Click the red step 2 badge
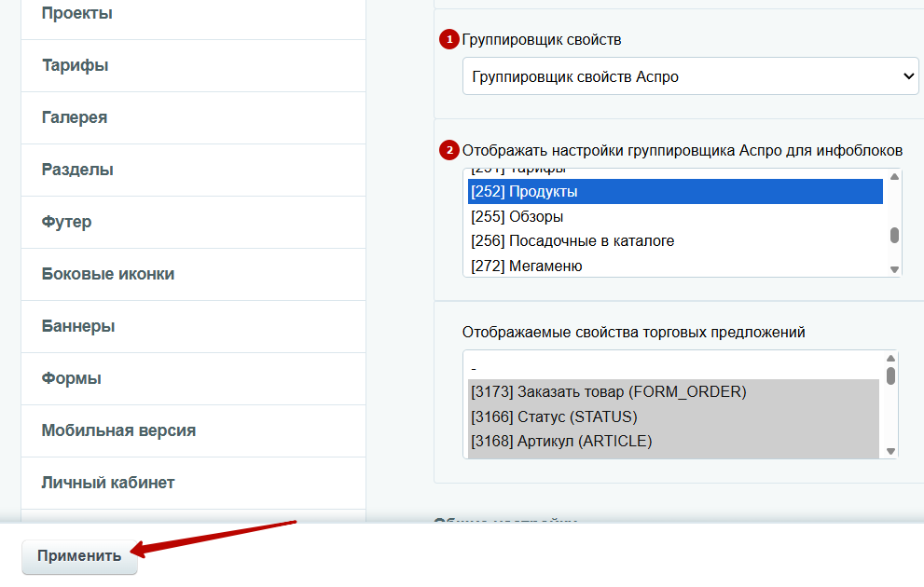 pos(449,150)
